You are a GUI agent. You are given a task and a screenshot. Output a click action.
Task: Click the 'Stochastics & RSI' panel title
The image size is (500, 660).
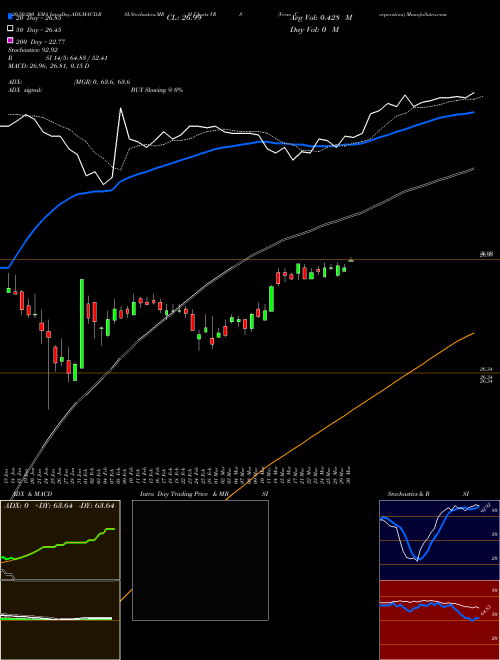point(428,494)
